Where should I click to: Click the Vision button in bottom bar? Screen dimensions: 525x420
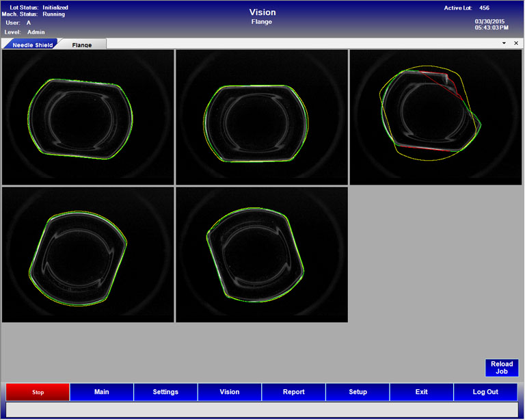coord(230,392)
